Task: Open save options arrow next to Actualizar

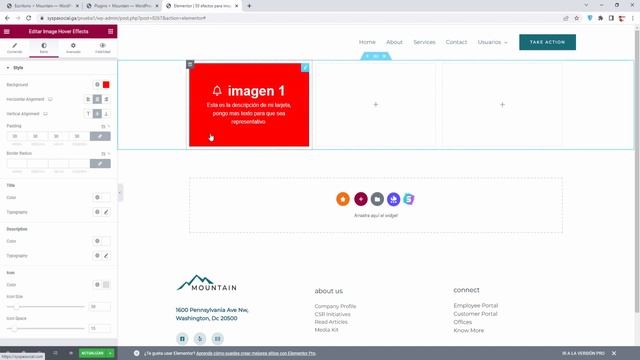Action: tap(111, 353)
